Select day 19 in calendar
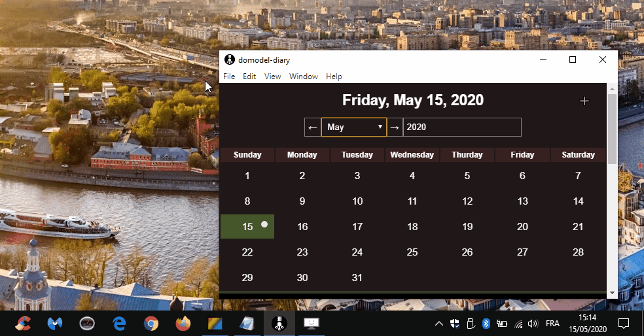This screenshot has height=336, width=644. [x=467, y=226]
